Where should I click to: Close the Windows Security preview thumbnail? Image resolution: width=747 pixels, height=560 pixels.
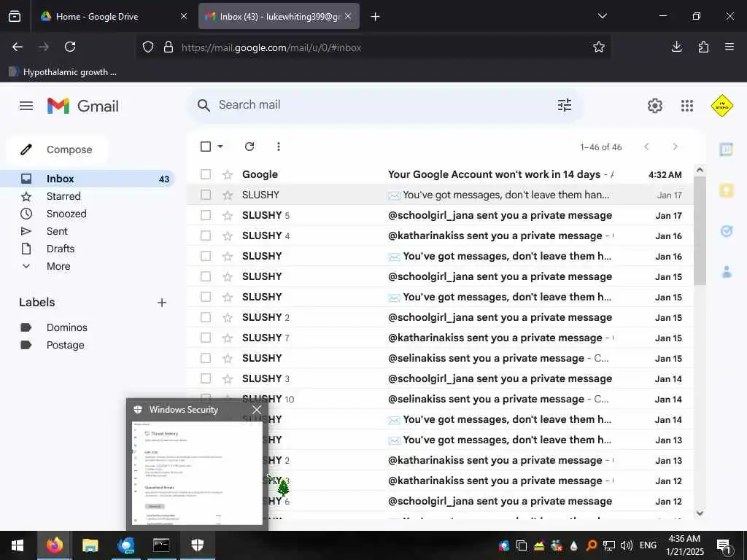pos(257,410)
